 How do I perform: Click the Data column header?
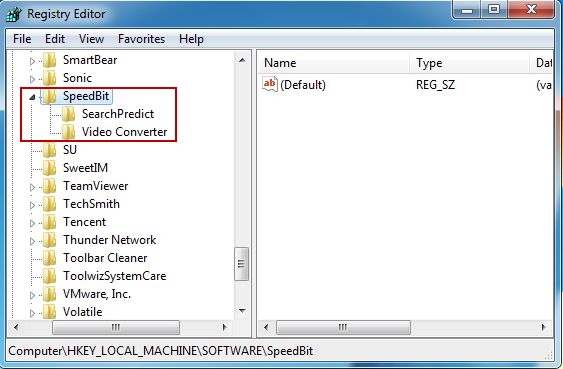541,63
